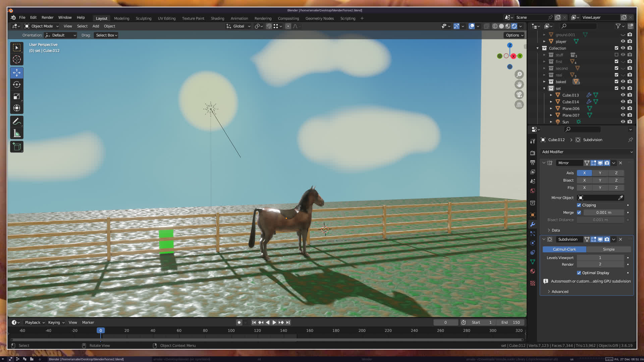Image resolution: width=644 pixels, height=362 pixels.
Task: Choose the Simple subdivision type button
Action: tap(608, 249)
